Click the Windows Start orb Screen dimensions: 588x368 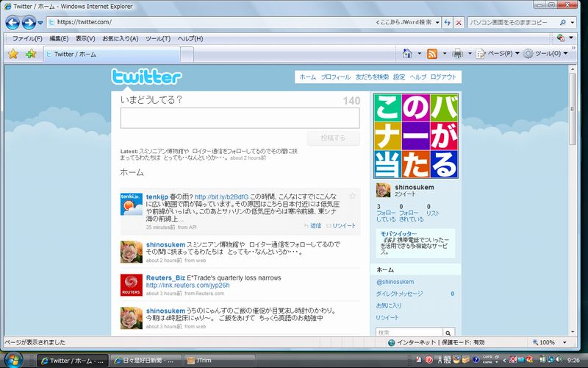click(x=14, y=360)
